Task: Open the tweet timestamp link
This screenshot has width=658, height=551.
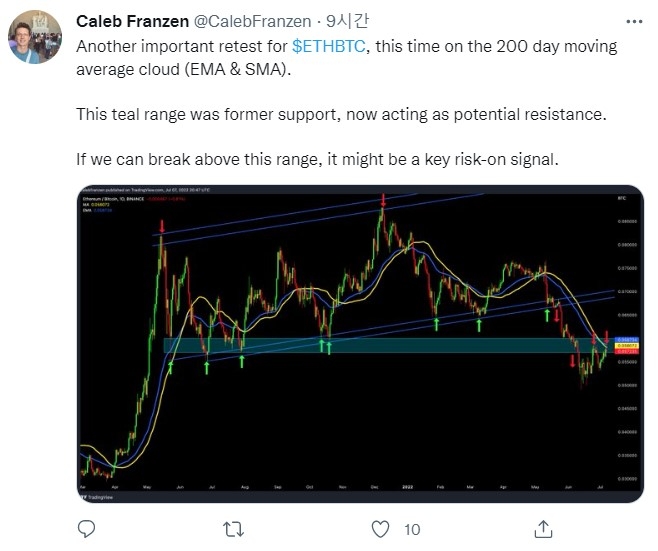Action: tap(335, 20)
